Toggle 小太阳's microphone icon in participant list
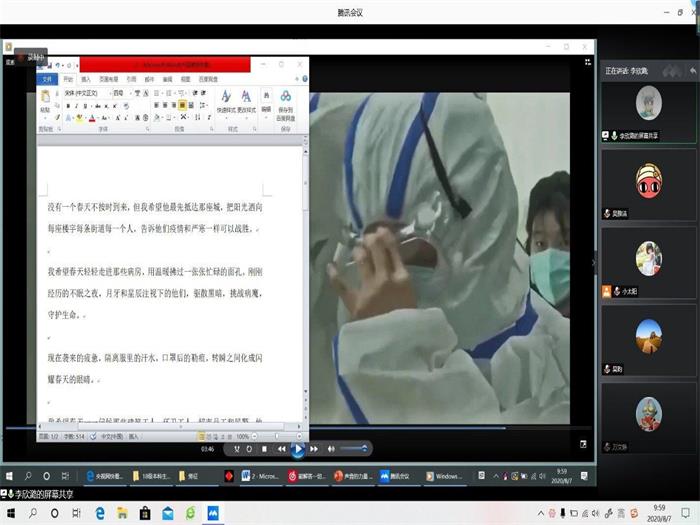Viewport: 700px width, 525px height. click(x=617, y=292)
